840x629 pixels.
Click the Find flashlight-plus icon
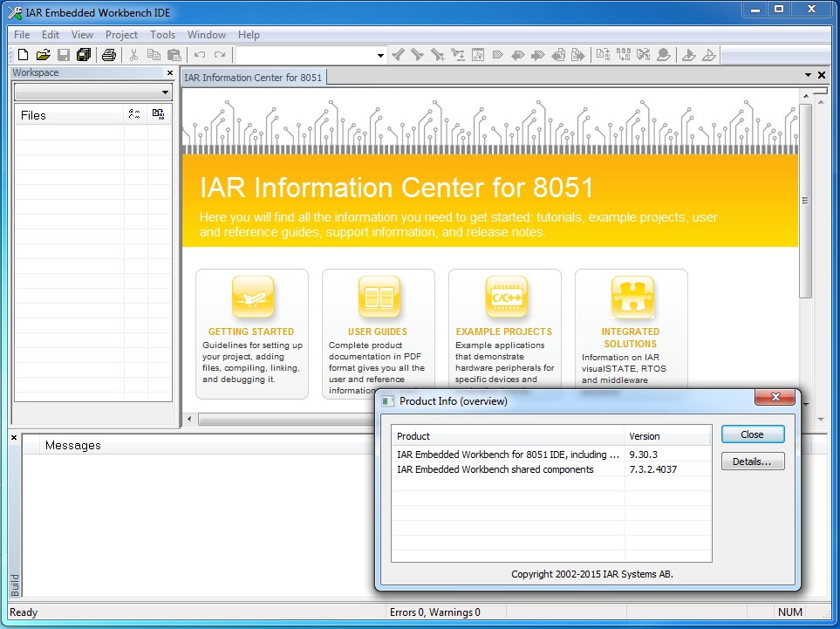point(438,55)
